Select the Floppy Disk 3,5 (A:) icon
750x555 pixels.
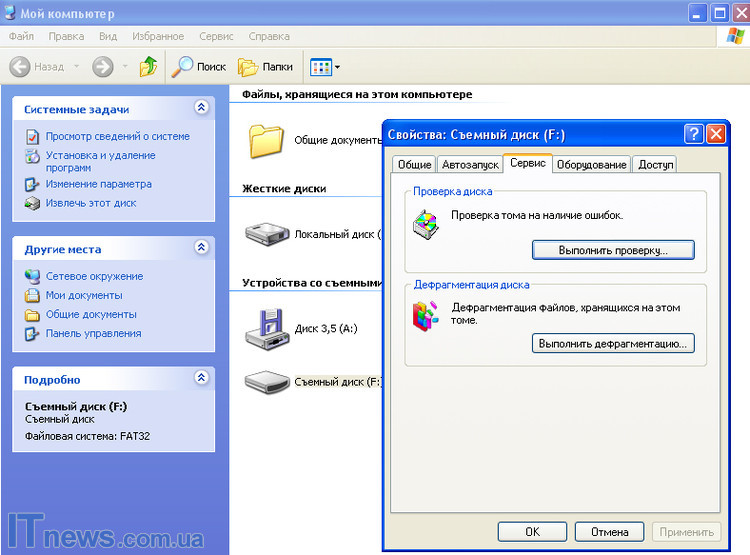pos(266,328)
